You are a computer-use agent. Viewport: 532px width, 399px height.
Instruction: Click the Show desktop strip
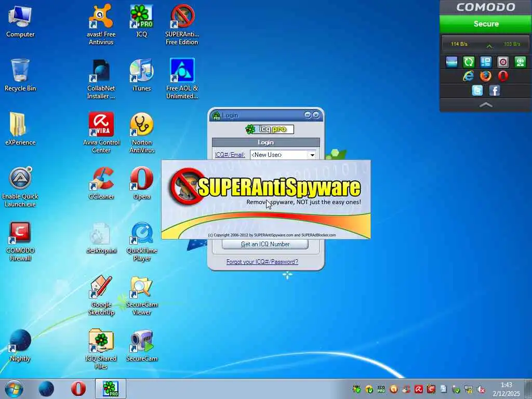pos(528,389)
